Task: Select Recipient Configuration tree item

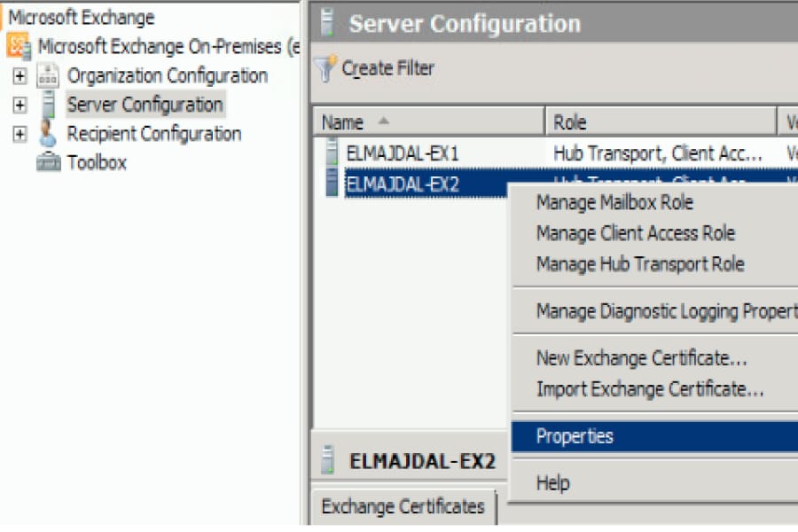Action: click(153, 134)
